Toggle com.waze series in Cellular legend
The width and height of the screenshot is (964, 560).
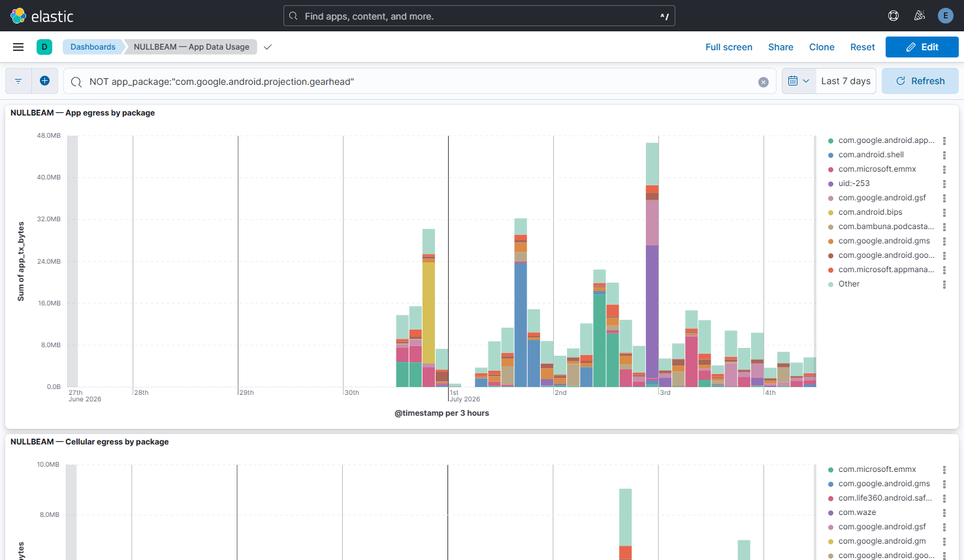pyautogui.click(x=857, y=512)
